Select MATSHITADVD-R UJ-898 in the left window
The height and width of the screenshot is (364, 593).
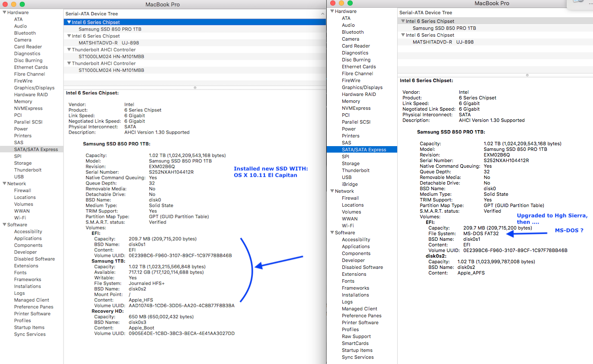[x=108, y=43]
